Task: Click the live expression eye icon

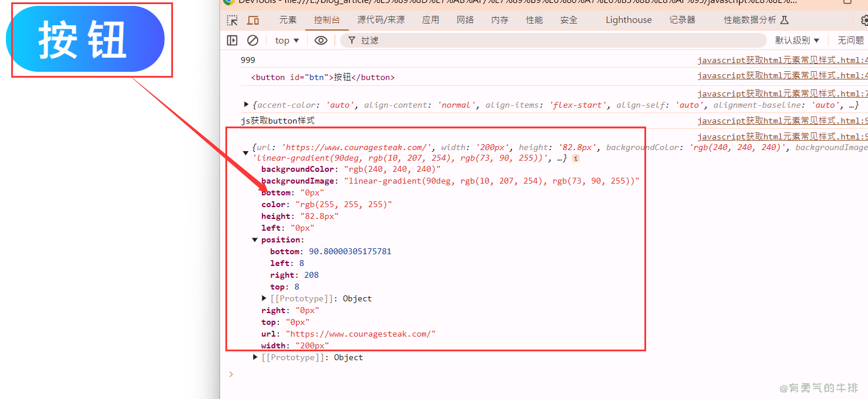Action: pos(321,40)
